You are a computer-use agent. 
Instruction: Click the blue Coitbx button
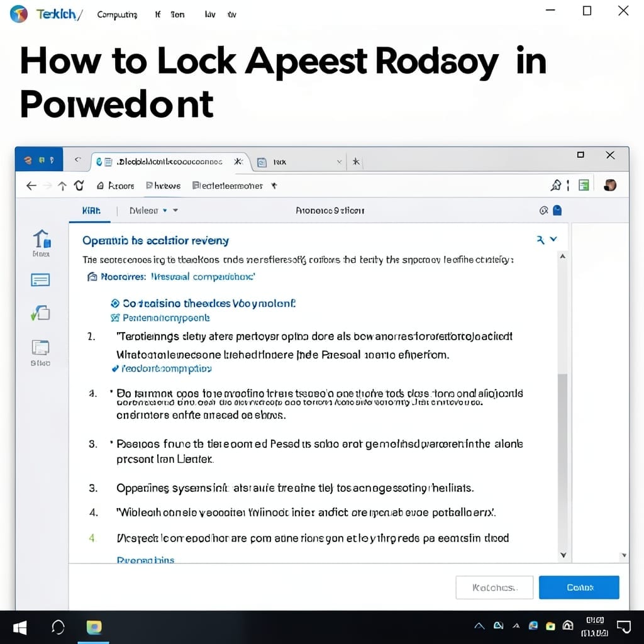coord(579,587)
